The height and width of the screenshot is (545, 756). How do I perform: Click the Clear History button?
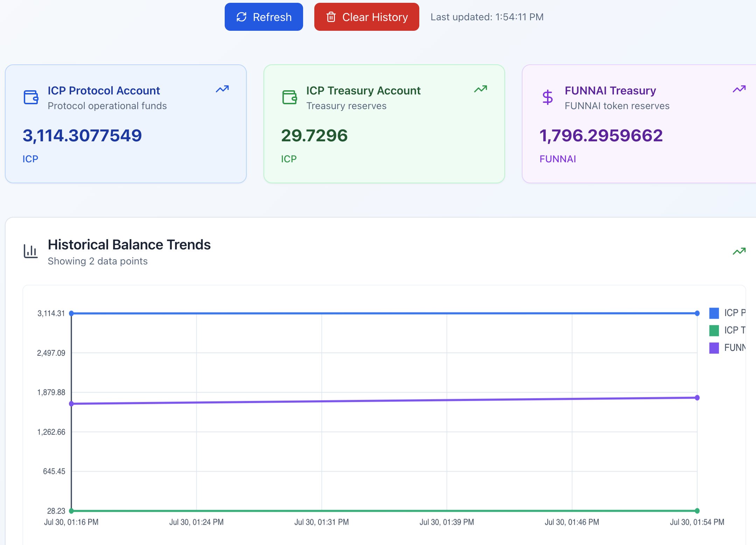(x=366, y=17)
